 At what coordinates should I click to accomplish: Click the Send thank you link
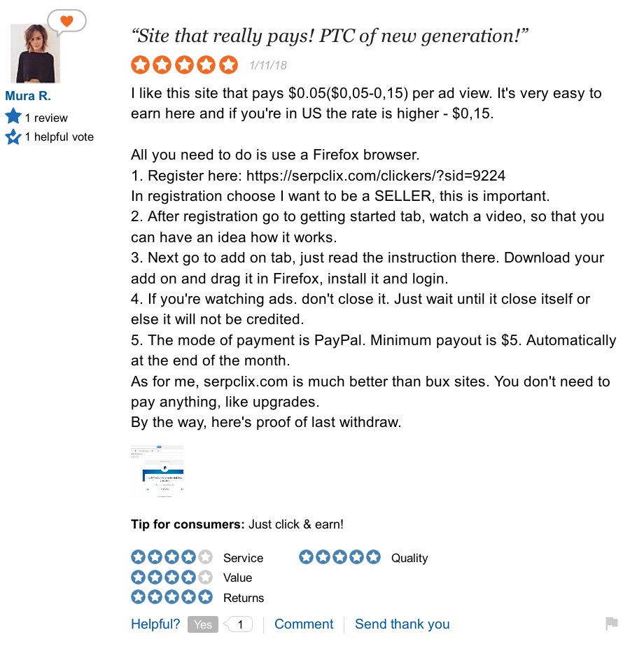[402, 624]
